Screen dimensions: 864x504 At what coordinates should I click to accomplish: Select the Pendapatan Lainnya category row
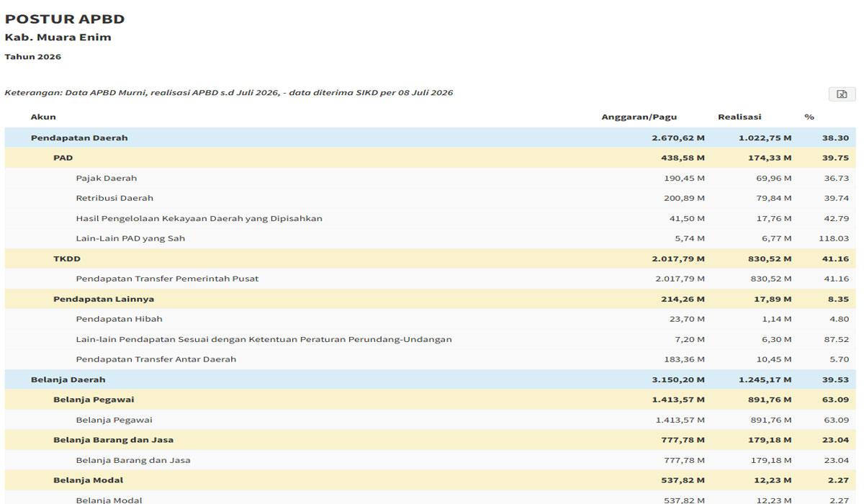click(431, 300)
